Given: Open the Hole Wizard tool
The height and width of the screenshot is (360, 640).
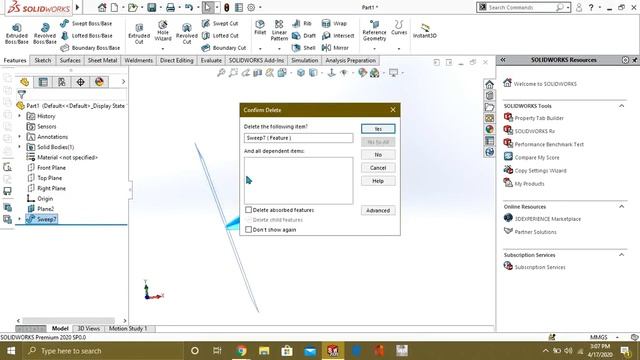Looking at the screenshot, I should [162, 31].
